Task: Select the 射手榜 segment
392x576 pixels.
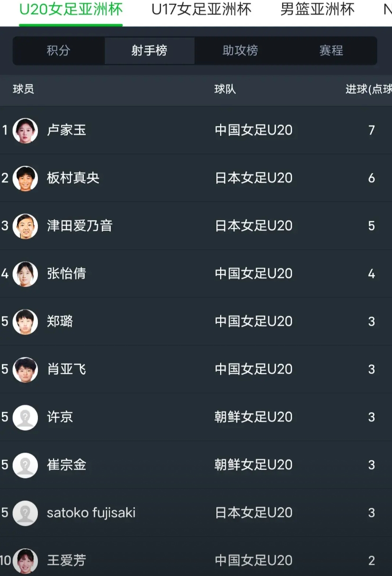Action: coord(149,51)
